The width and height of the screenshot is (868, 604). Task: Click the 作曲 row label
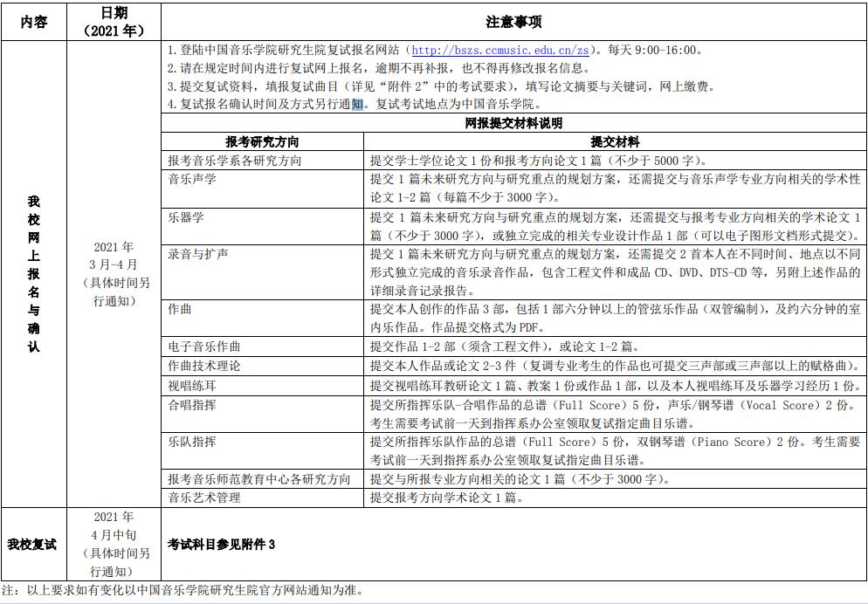180,308
